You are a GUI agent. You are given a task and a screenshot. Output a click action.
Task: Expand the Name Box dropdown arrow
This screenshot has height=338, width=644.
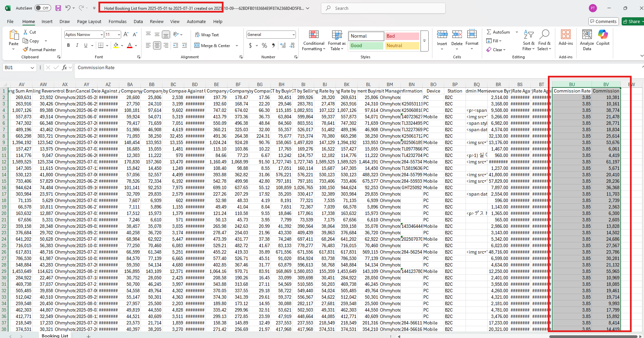[x=32, y=68]
